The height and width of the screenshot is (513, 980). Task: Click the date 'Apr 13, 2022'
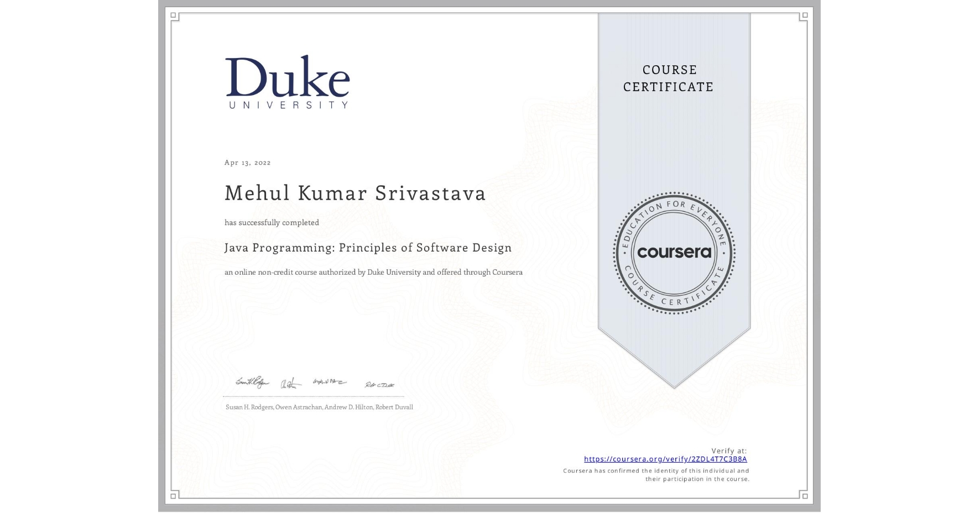click(x=247, y=162)
